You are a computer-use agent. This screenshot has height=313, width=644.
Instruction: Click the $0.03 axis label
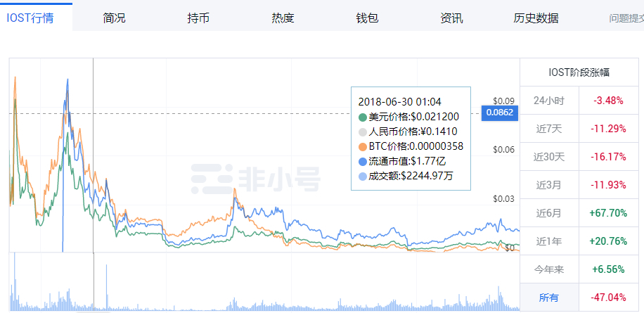[x=503, y=199]
